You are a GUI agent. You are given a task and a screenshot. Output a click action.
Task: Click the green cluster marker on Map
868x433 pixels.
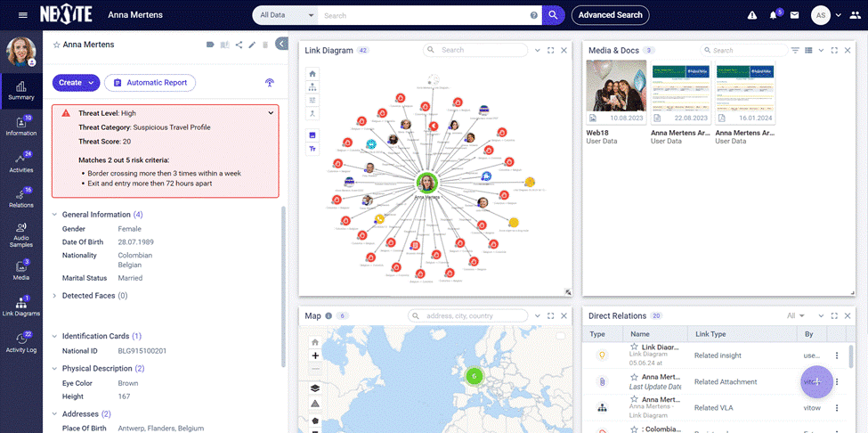(x=474, y=376)
